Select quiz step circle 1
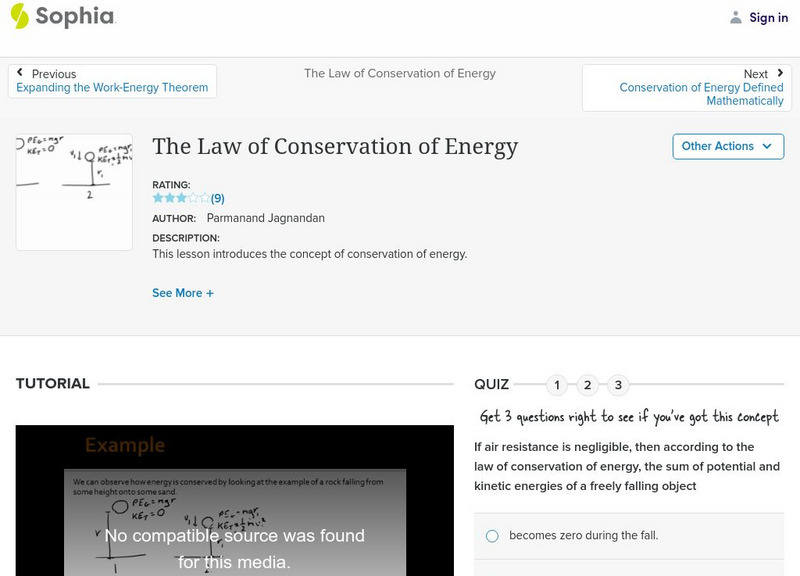Screen dimensions: 800x576 click(x=556, y=383)
